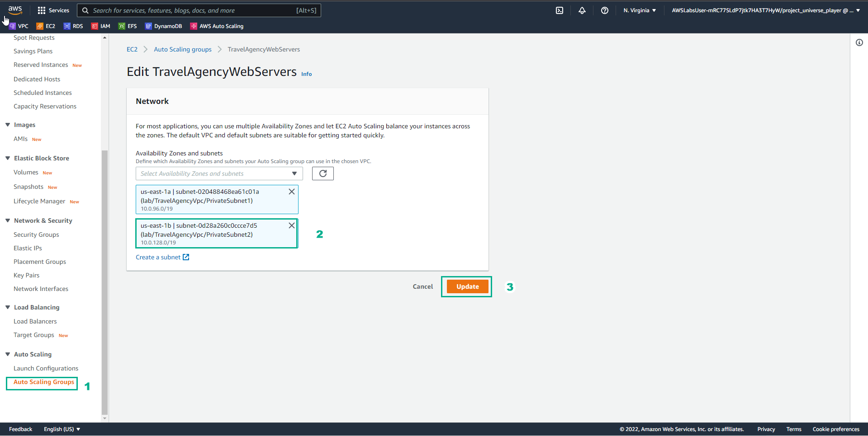Open Dedicated Hosts in sidebar
This screenshot has width=868, height=436.
37,79
